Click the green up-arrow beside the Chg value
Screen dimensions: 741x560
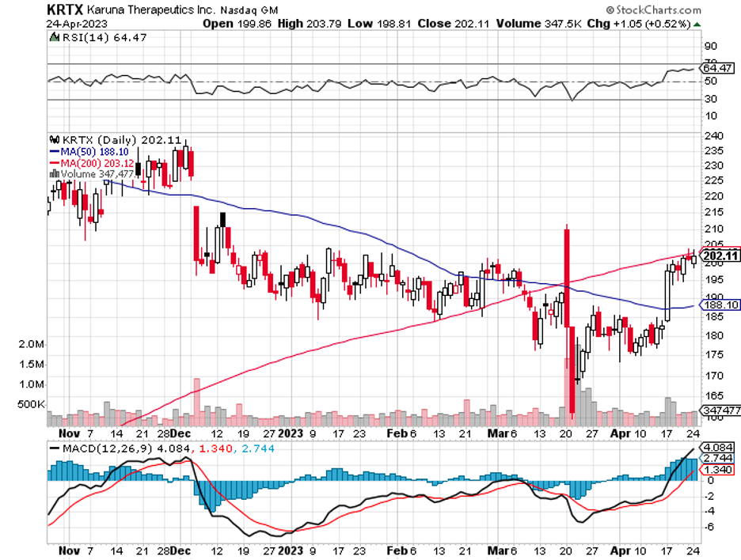click(x=697, y=24)
